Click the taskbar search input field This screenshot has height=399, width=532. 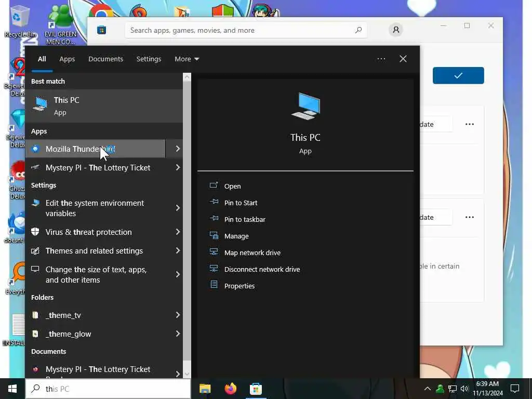[108, 389]
